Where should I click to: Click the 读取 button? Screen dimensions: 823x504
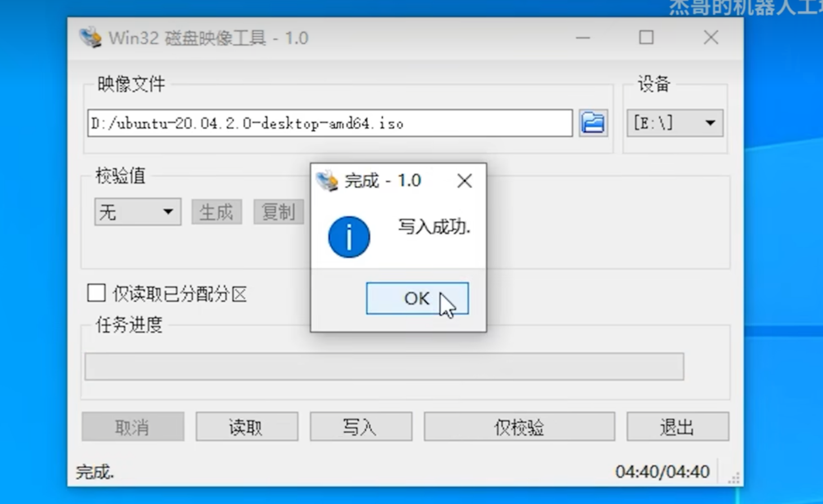pyautogui.click(x=247, y=427)
